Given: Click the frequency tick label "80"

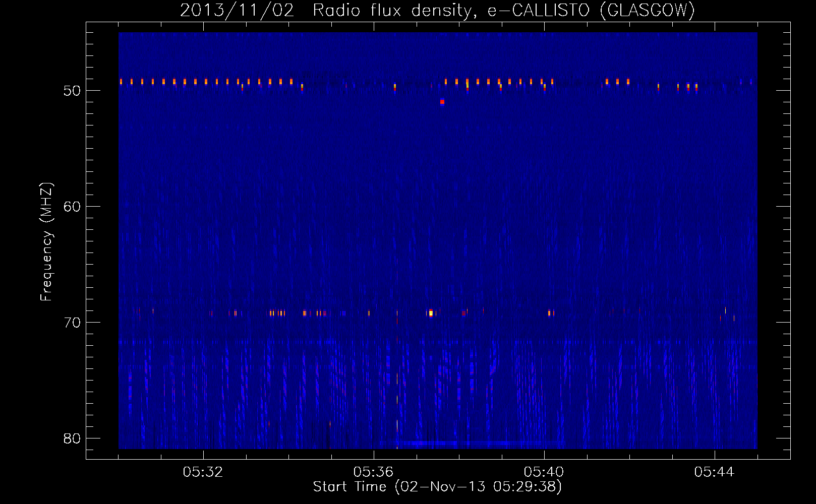Looking at the screenshot, I should (x=72, y=438).
